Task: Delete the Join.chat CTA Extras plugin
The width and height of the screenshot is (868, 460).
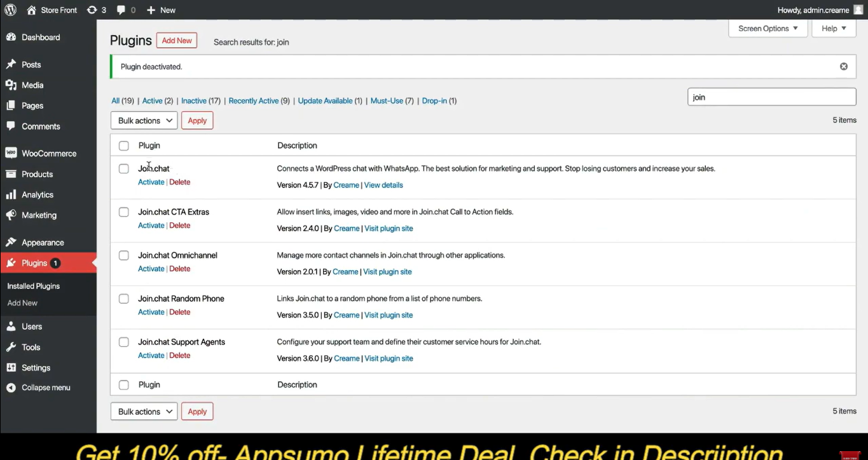Action: tap(180, 226)
